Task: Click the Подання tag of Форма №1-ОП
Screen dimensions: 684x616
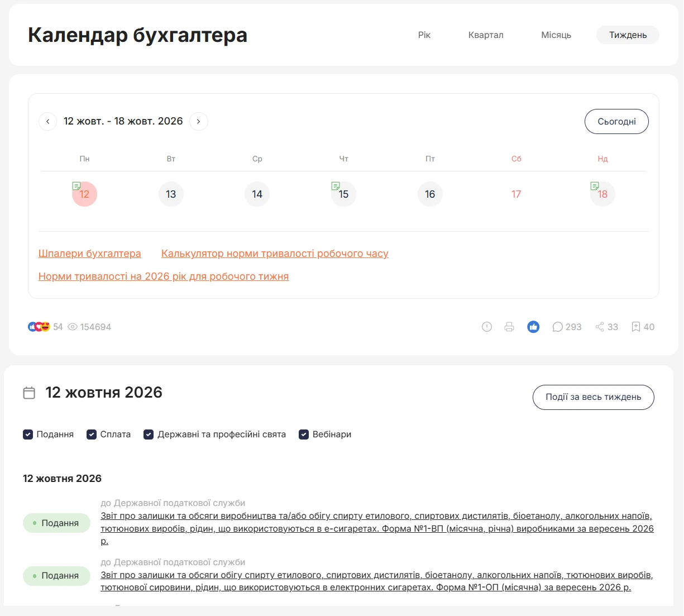Action: [x=56, y=576]
